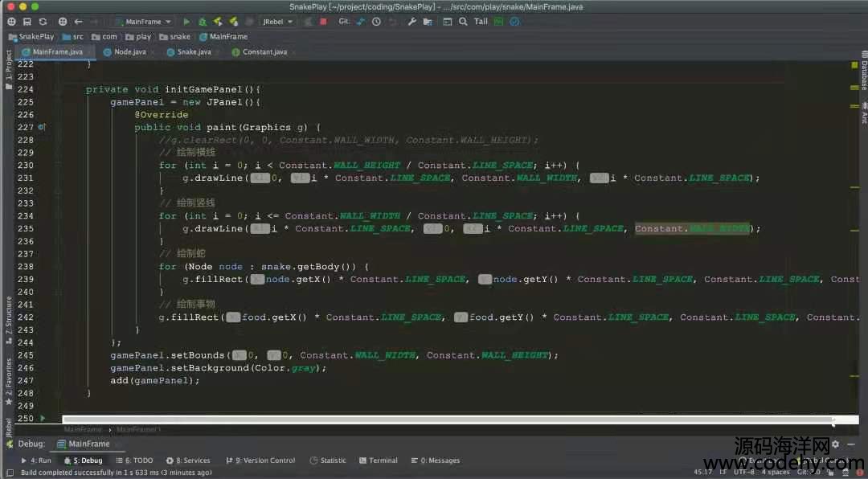Open the 6: TODO tool window
Viewport: 868px width, 479px height.
pyautogui.click(x=134, y=461)
